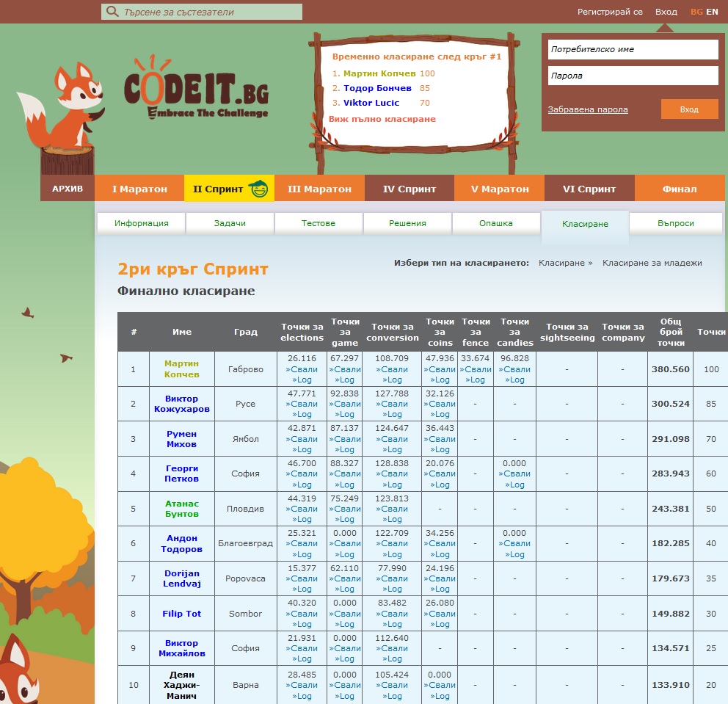Image resolution: width=728 pixels, height=704 pixels.
Task: Open the I Маратон round tab
Action: (139, 189)
